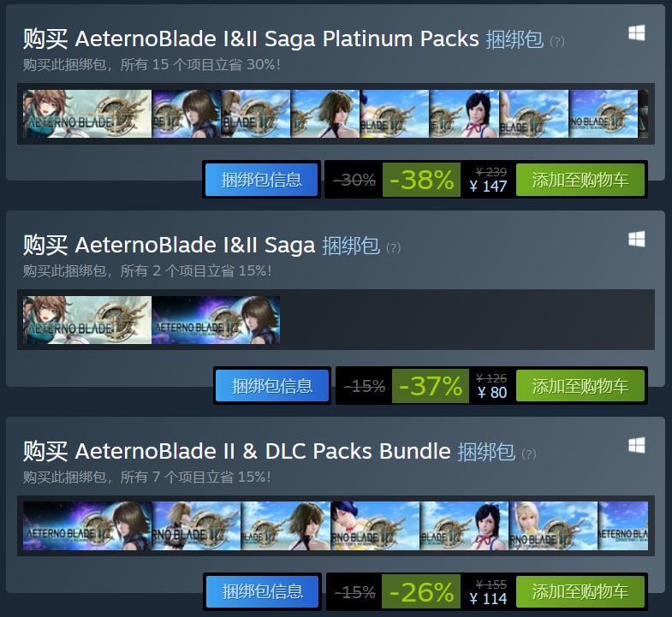
Task: Click the help question mark beside Platinum Packs bundle
Action: (x=556, y=42)
